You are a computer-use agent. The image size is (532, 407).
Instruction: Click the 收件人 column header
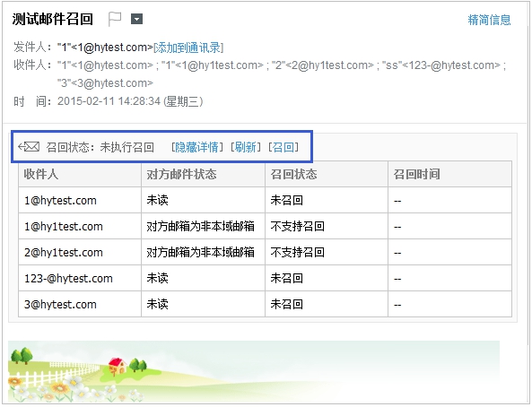click(80, 174)
